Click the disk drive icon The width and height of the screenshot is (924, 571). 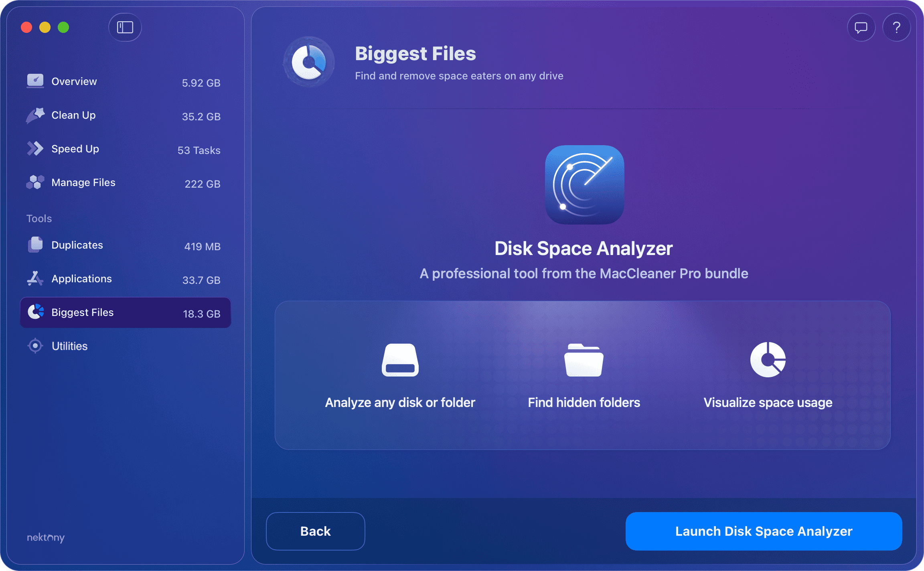click(400, 360)
